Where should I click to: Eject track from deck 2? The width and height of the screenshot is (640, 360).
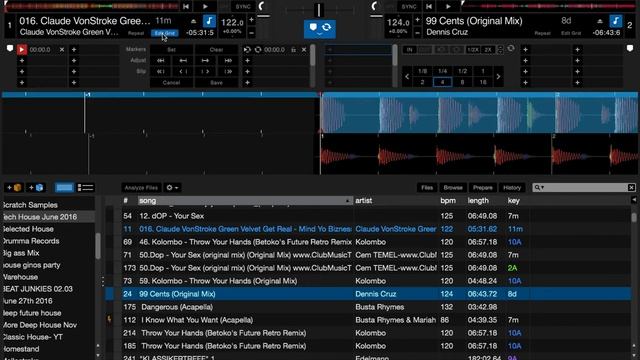pos(600,21)
